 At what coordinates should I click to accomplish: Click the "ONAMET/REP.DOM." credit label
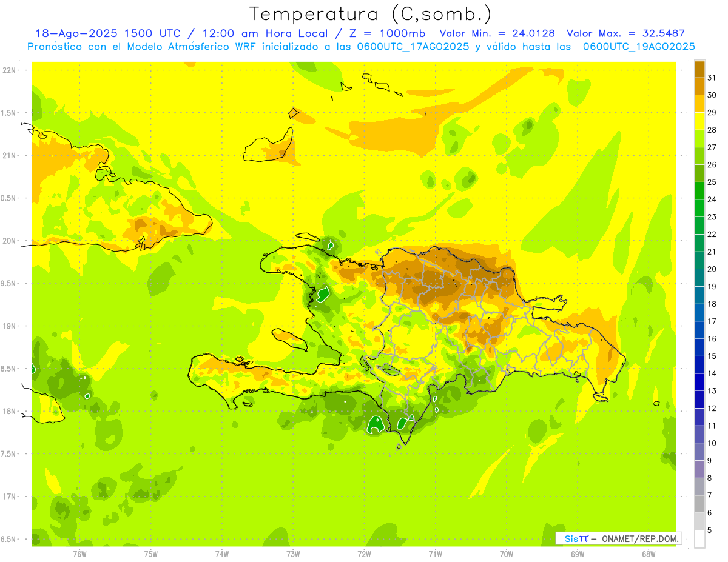pyautogui.click(x=641, y=538)
